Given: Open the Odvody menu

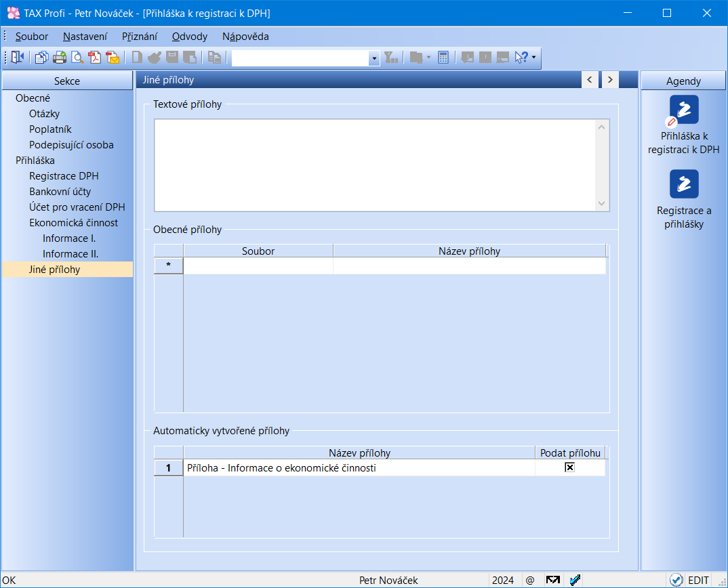Looking at the screenshot, I should (x=189, y=37).
